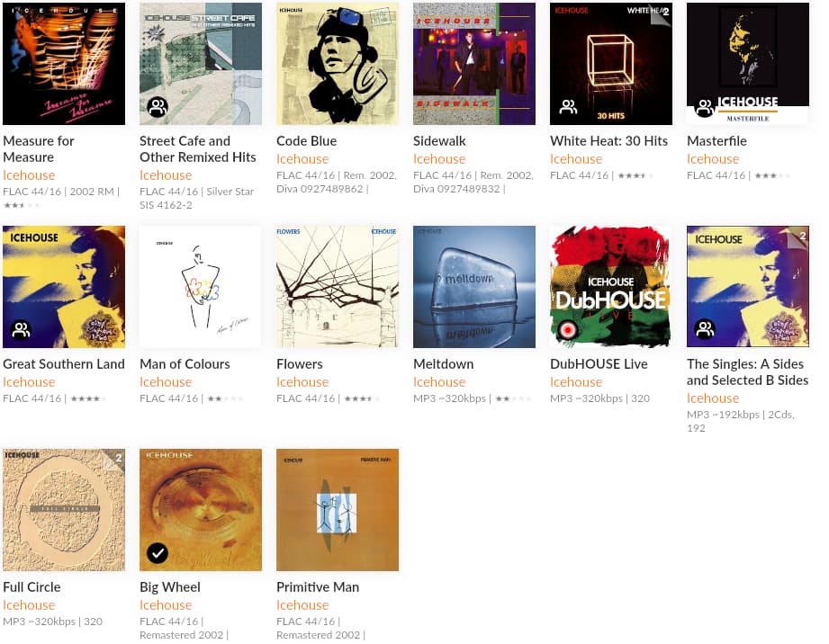Click the people icon on Street Cafe cover
Screen dimensions: 829x644
(158, 107)
